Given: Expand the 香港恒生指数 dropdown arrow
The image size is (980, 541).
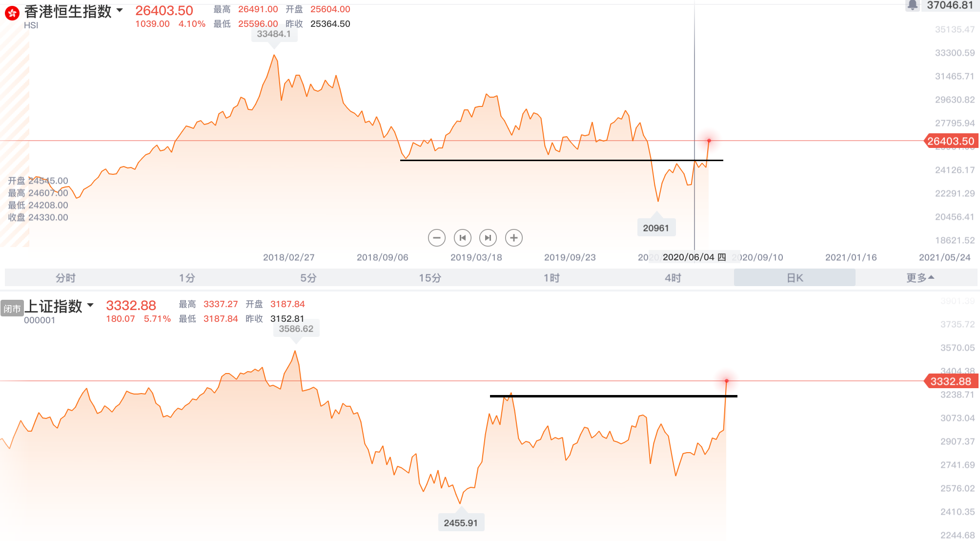Looking at the screenshot, I should tap(120, 10).
